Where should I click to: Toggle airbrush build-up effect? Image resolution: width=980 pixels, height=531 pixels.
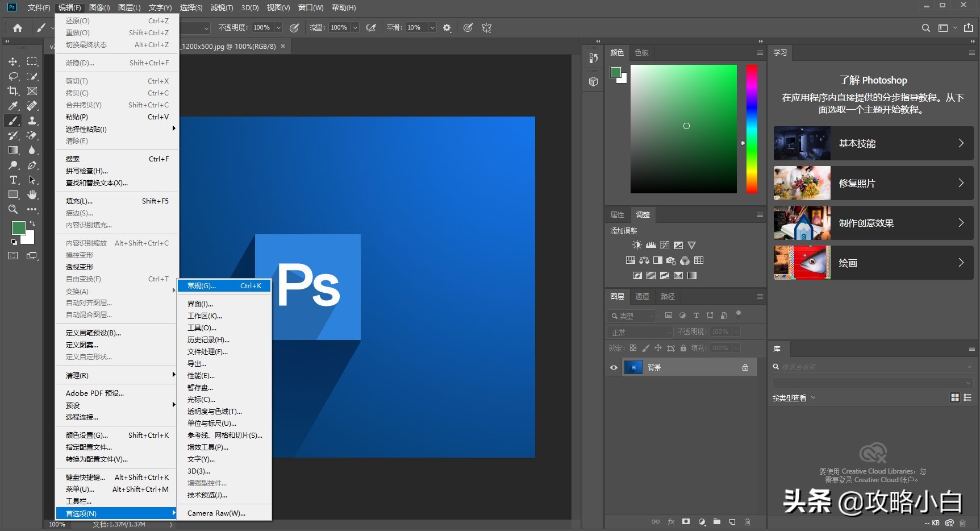pyautogui.click(x=371, y=27)
